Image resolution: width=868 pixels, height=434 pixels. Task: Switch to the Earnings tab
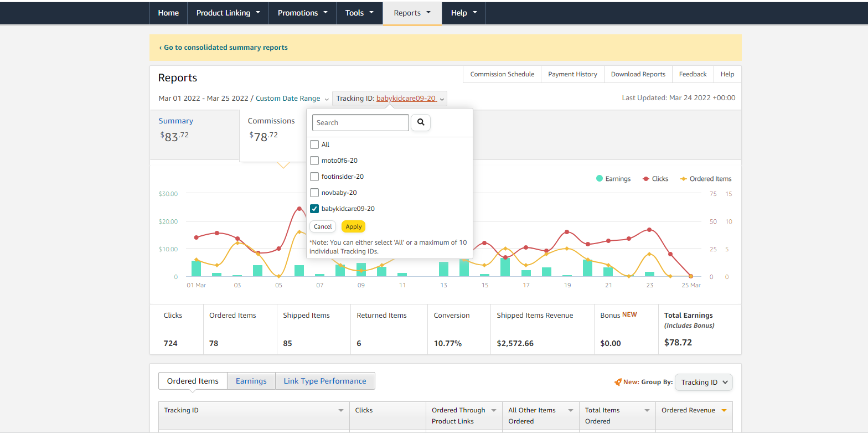251,381
